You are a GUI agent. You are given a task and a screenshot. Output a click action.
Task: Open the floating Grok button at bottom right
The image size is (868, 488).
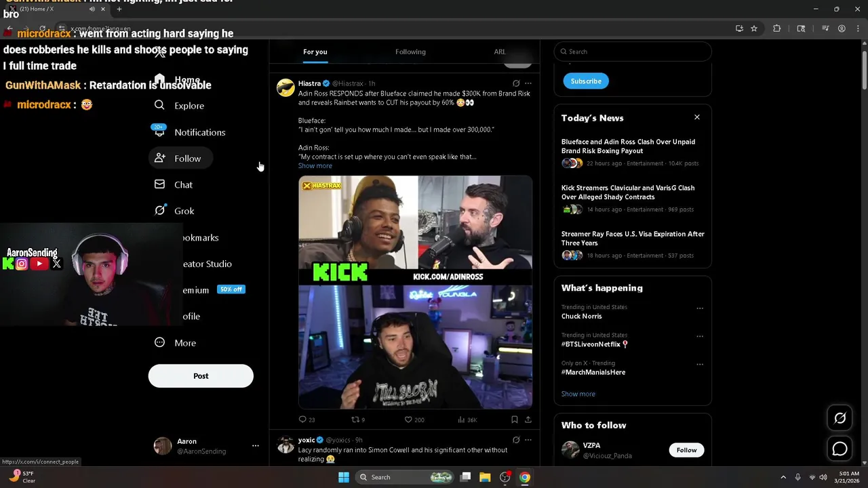840,418
